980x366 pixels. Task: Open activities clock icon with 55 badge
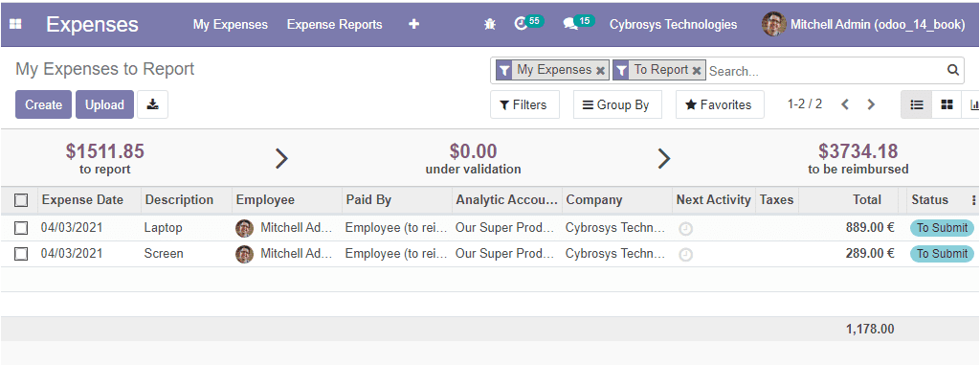(x=521, y=24)
